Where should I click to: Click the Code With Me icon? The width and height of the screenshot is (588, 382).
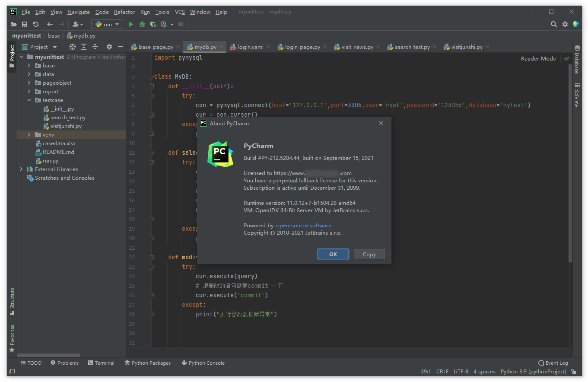pos(576,25)
